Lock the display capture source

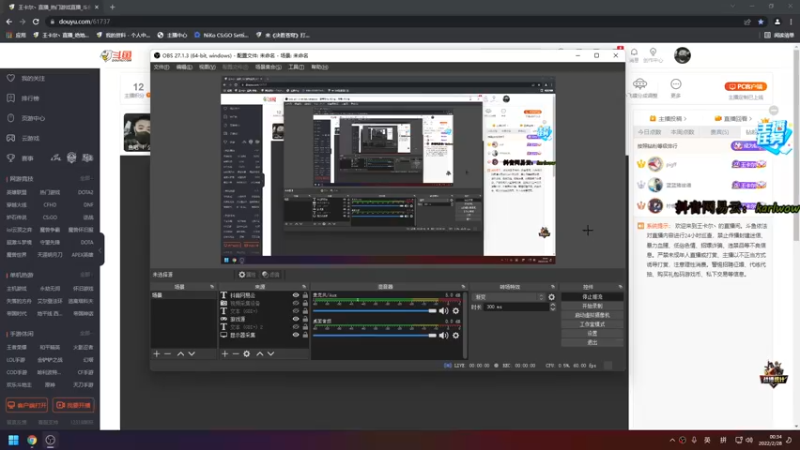click(x=305, y=335)
